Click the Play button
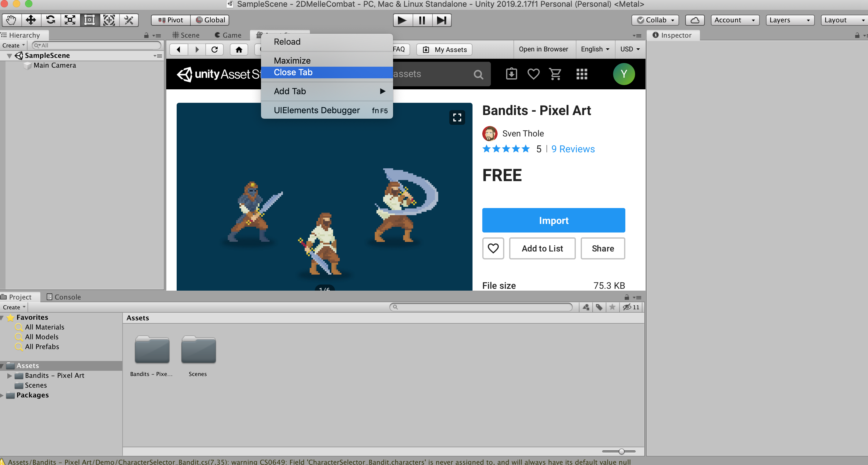Screen dimensions: 868x465 (x=402, y=20)
